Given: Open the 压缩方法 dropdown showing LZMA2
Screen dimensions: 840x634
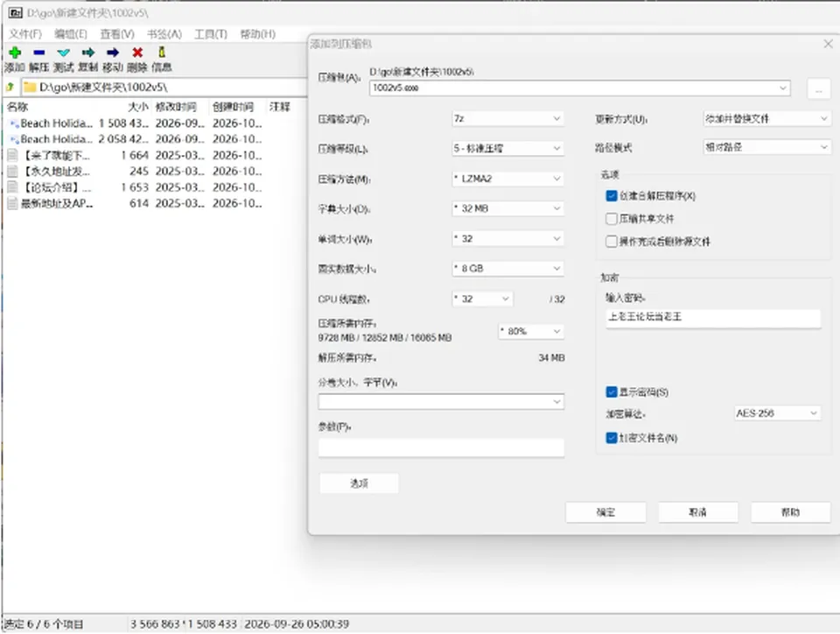Looking at the screenshot, I should tap(507, 179).
